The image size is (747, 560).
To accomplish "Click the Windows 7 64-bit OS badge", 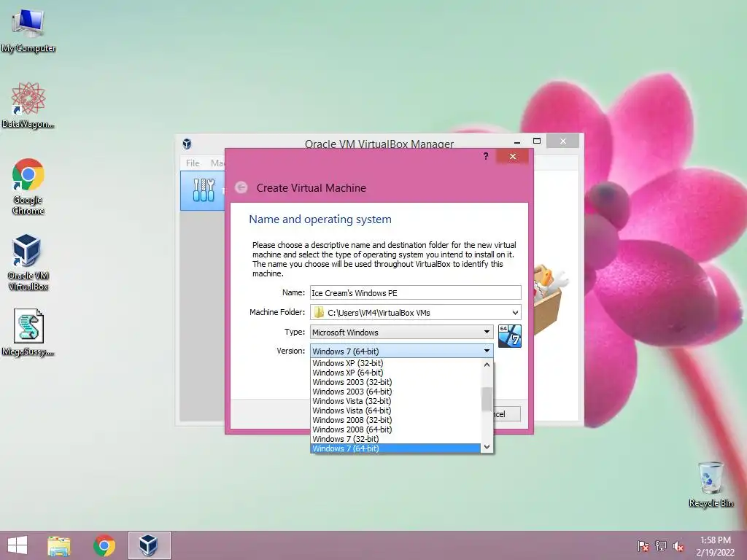I will 510,336.
